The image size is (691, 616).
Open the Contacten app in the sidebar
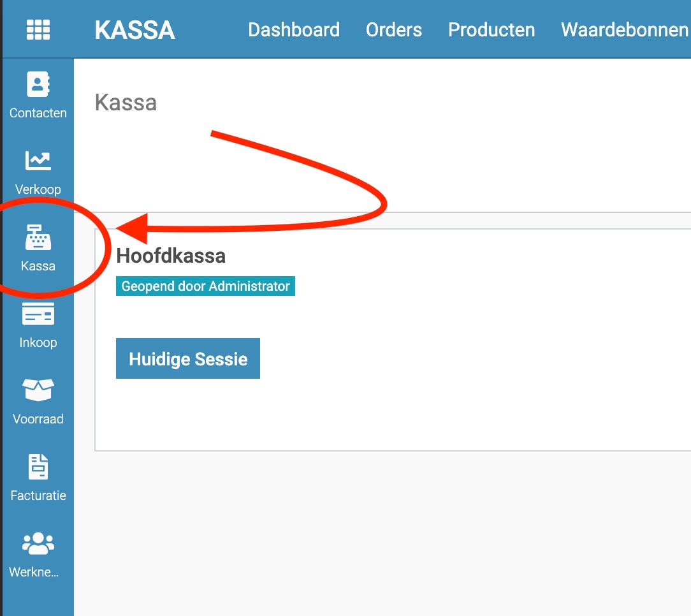click(38, 95)
